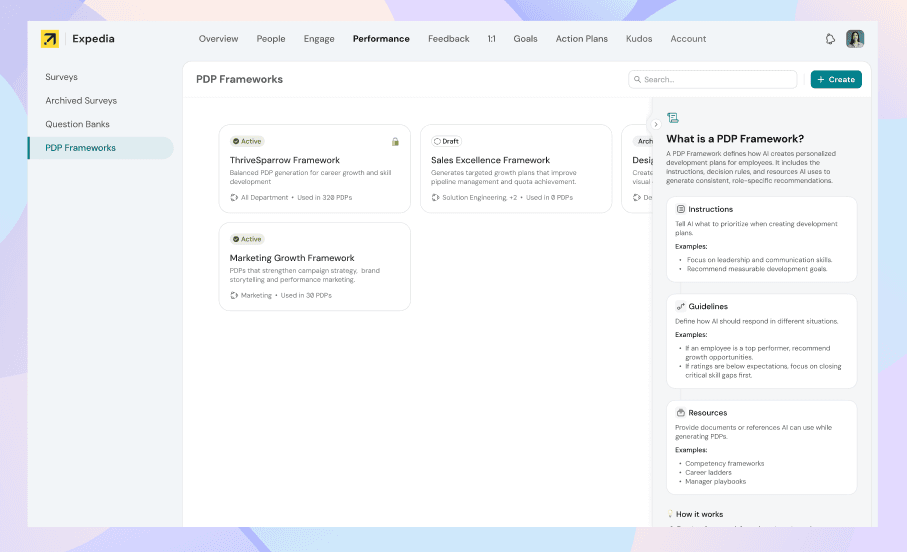Click the PDP Frameworks page heading

click(239, 79)
